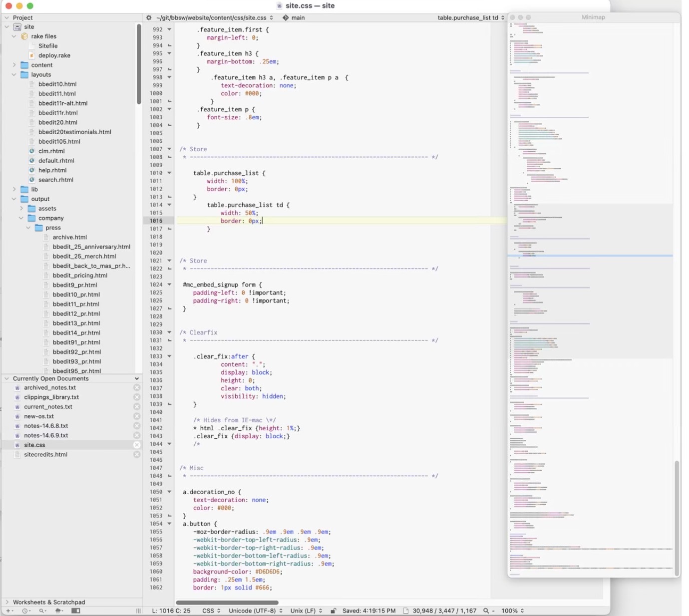The image size is (689, 616).
Task: Click the highlighted current line in Minimap
Action: [x=590, y=256]
